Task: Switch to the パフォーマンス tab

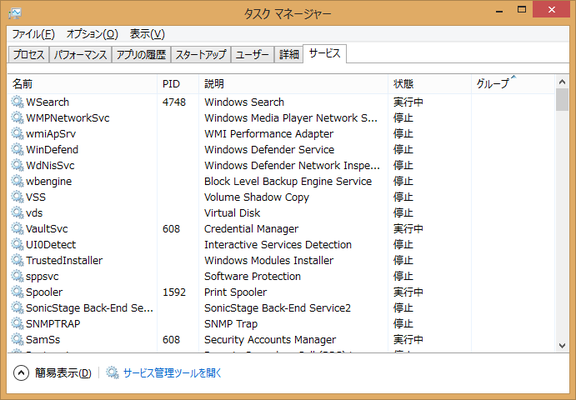Action: 80,55
